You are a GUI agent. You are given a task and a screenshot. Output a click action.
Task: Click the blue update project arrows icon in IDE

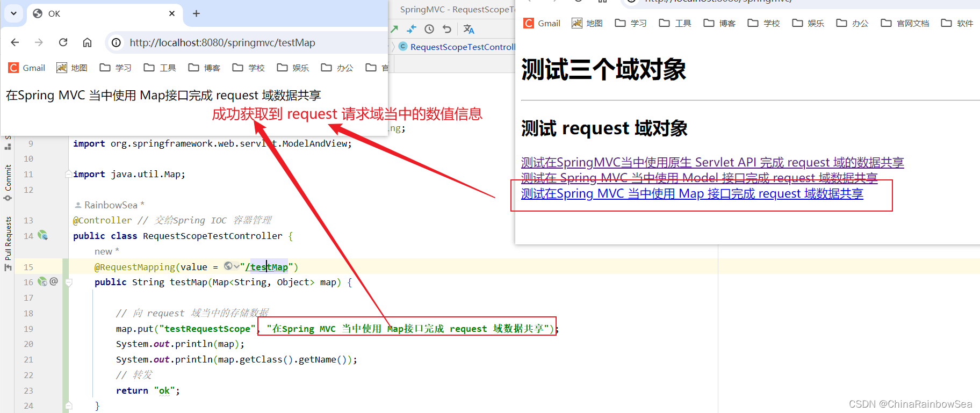click(x=412, y=29)
